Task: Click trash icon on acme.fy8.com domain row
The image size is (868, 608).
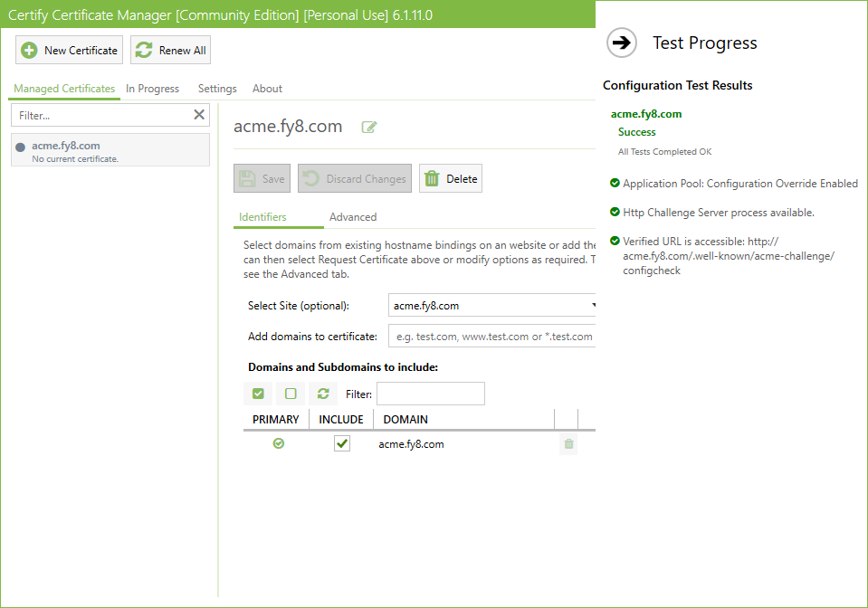Action: click(x=568, y=443)
